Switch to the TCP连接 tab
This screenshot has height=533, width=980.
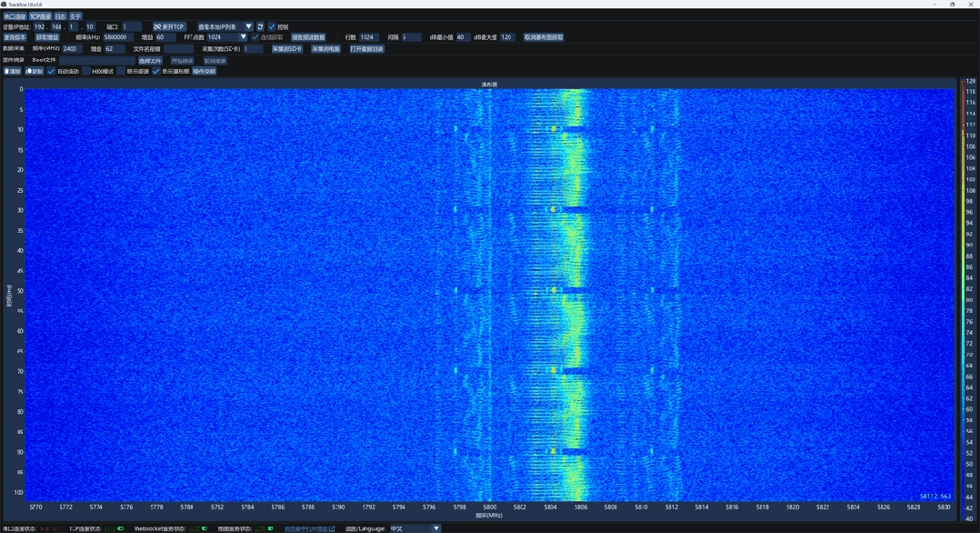click(40, 16)
